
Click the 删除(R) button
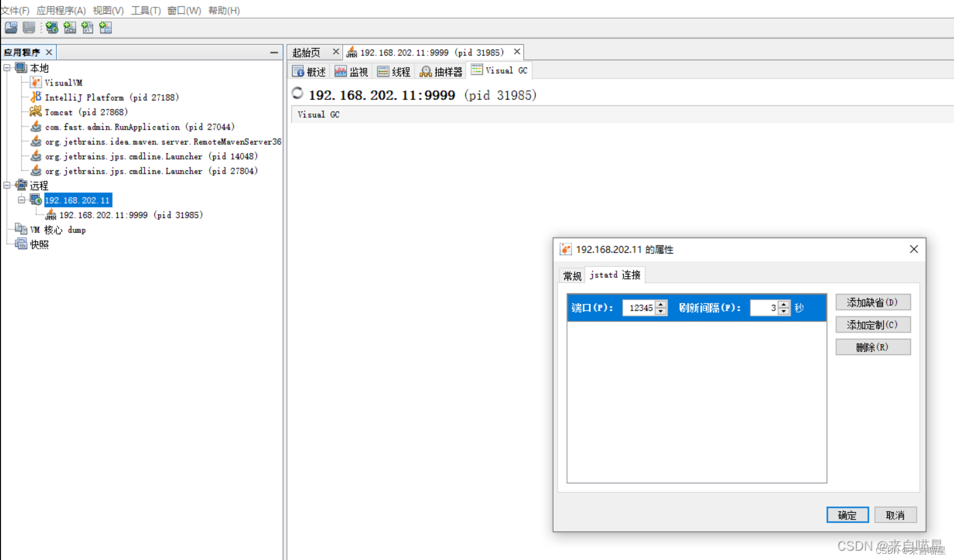point(873,347)
